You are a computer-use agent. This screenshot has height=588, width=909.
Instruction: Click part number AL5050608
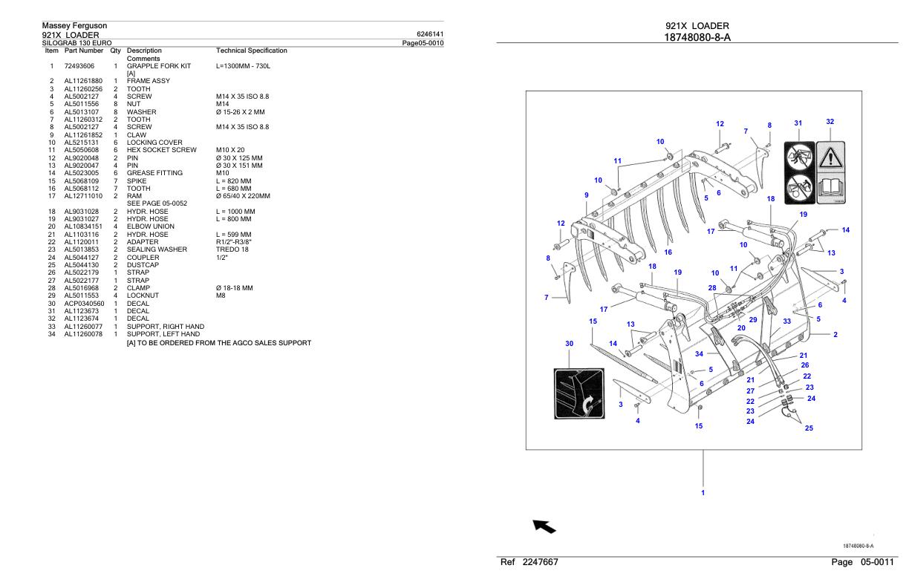pyautogui.click(x=81, y=150)
